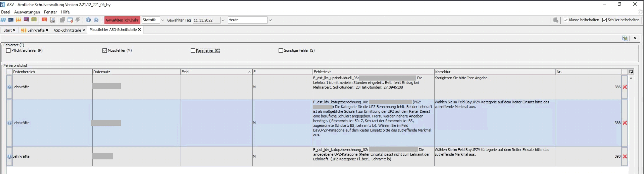Click error text F_dst_ldv_katupzberechnung_02
Viewport: 644px width, 174px height.
pos(340,150)
